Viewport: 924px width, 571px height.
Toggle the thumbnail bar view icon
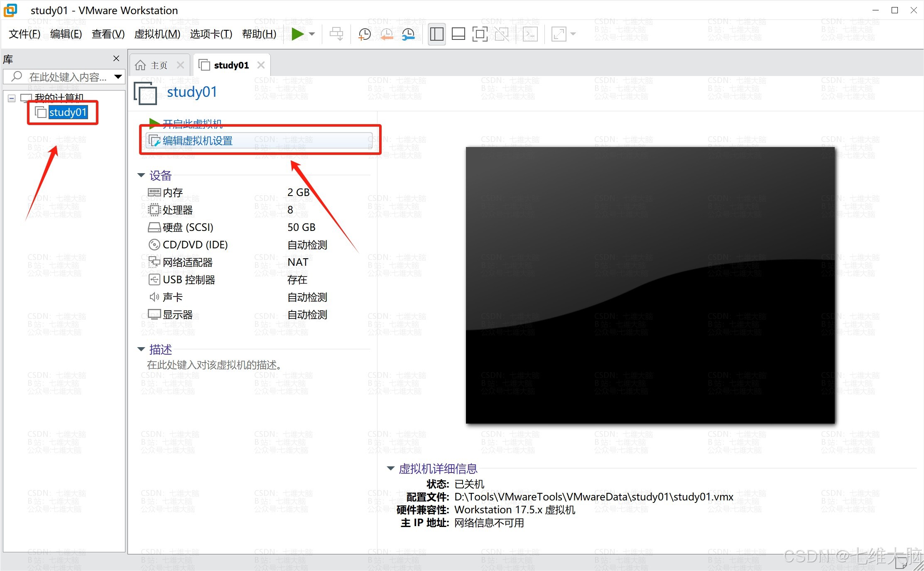458,34
